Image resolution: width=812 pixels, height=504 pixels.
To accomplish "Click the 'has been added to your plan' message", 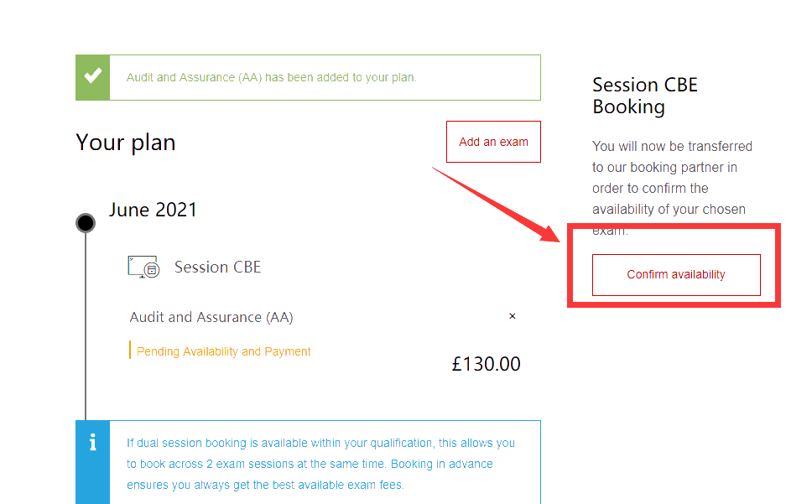I will [271, 77].
